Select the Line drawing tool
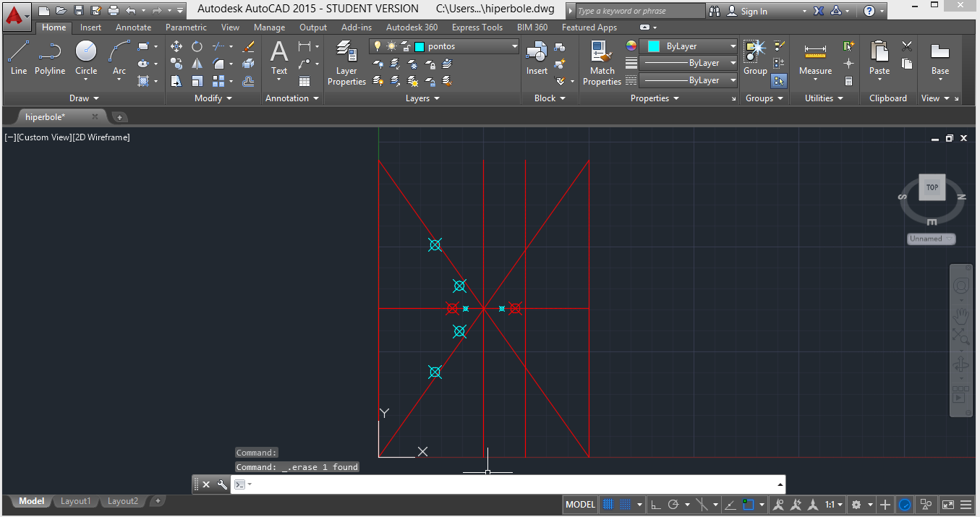The image size is (980, 517). (19, 58)
